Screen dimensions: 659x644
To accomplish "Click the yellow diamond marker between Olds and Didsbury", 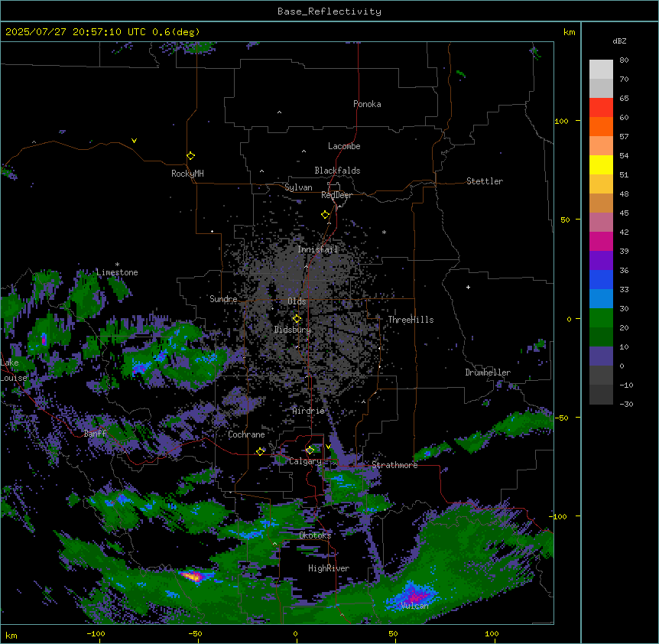I will tap(297, 319).
